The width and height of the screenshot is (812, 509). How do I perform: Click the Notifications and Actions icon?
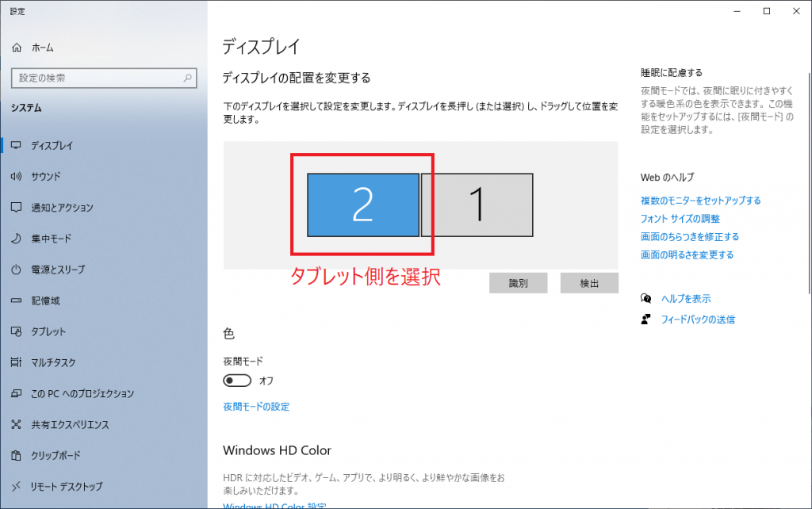(16, 208)
